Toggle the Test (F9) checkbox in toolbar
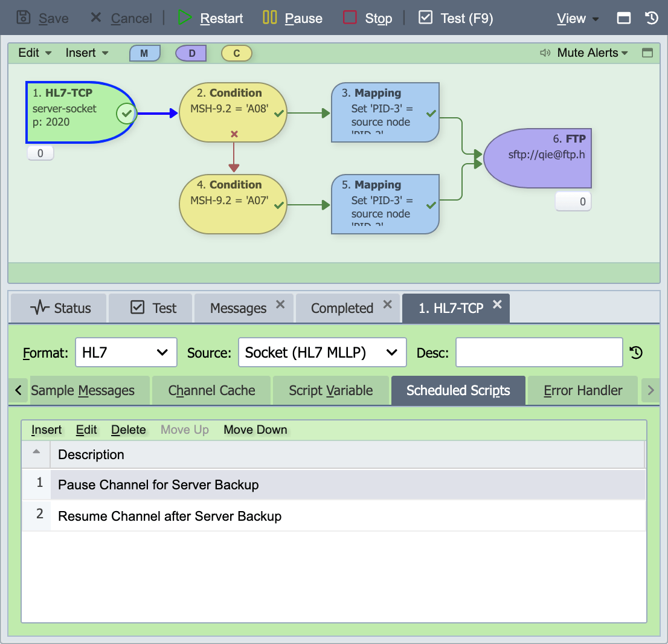 pyautogui.click(x=425, y=18)
